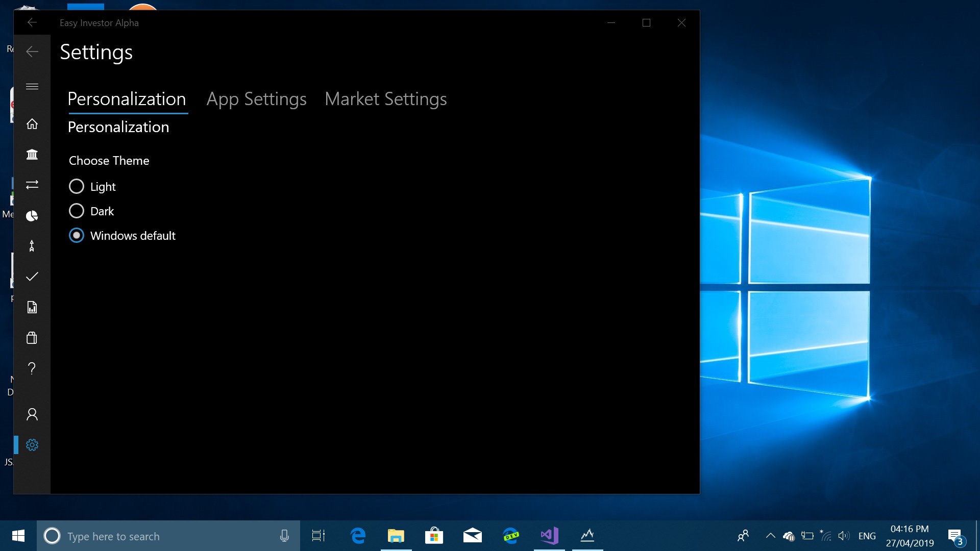Select the Dark theme option
The image size is (980, 551).
[77, 211]
